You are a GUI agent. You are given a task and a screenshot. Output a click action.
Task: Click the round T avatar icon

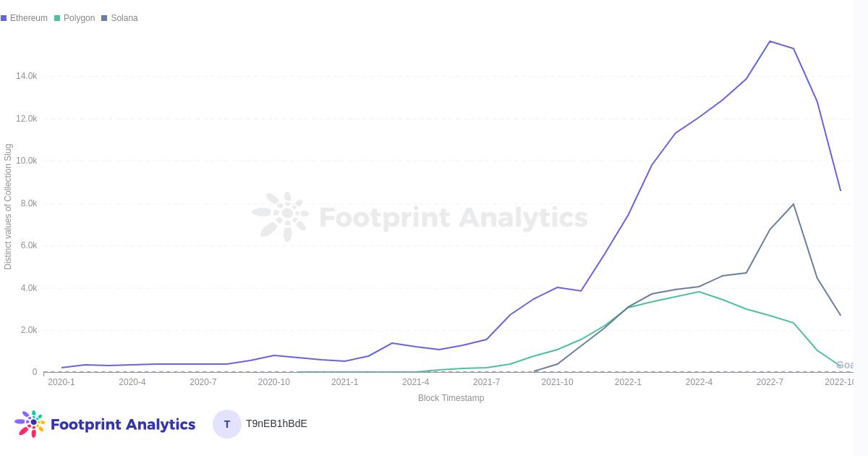pyautogui.click(x=226, y=424)
